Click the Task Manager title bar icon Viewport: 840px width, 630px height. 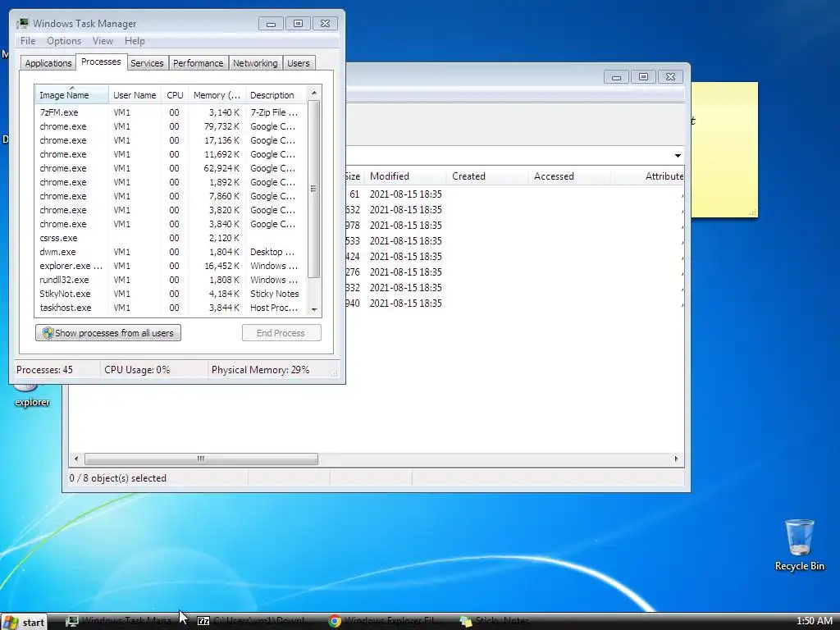22,24
